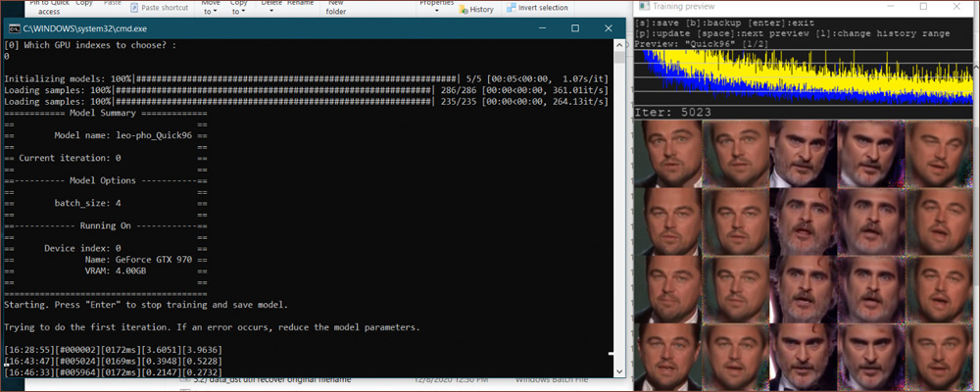Click Invert selection in Explorer ribbon
The height and width of the screenshot is (392, 980).
pos(537,8)
